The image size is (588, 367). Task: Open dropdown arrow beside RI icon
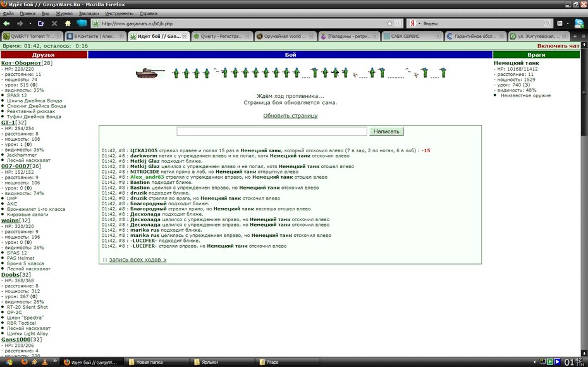[568, 23]
